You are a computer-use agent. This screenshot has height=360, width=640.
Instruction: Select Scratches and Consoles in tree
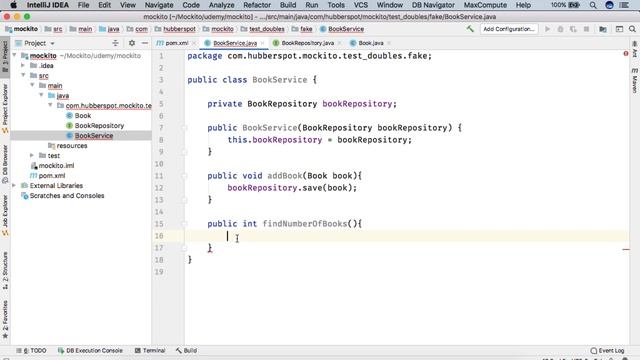pyautogui.click(x=67, y=196)
